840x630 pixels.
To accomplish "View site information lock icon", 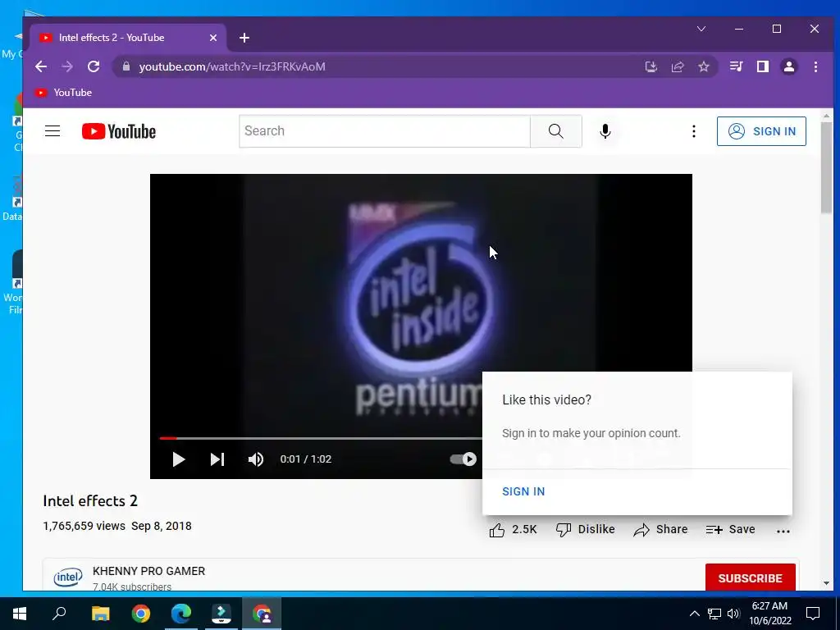I will [126, 66].
